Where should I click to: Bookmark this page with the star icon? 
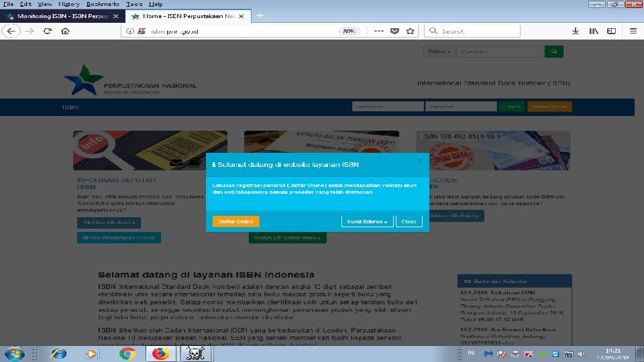410,31
